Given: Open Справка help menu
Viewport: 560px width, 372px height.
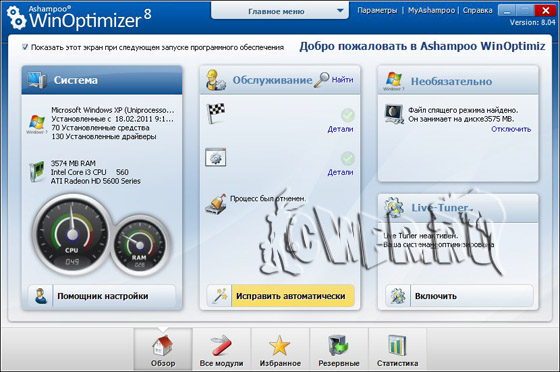Looking at the screenshot, I should coord(478,10).
